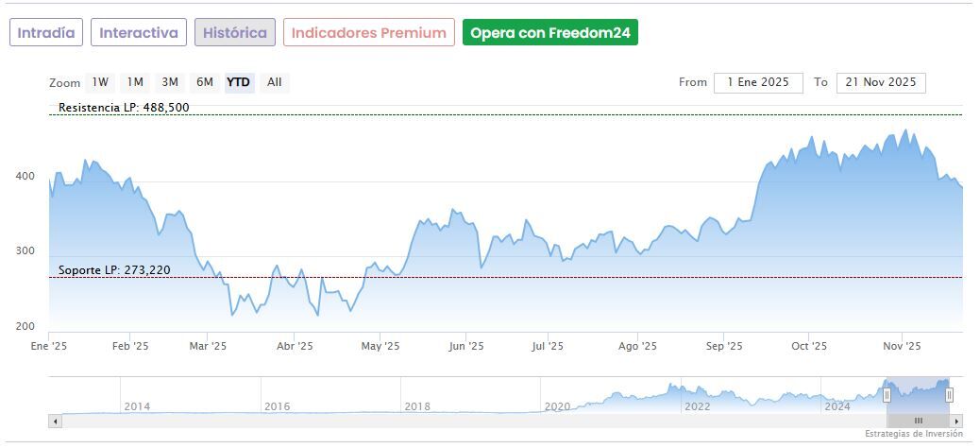Select the YTD zoom range
Screen dimensions: 980x448
(x=238, y=82)
